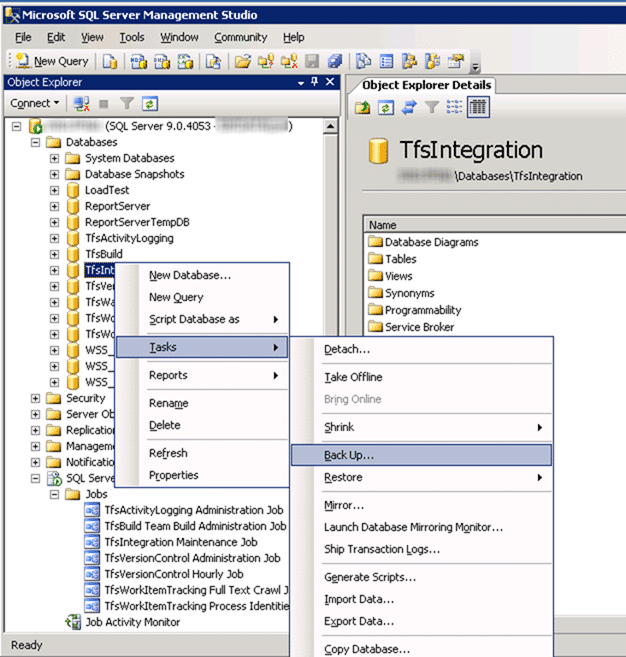The height and width of the screenshot is (657, 626).
Task: Close the Object Explorer panel
Action: point(330,82)
